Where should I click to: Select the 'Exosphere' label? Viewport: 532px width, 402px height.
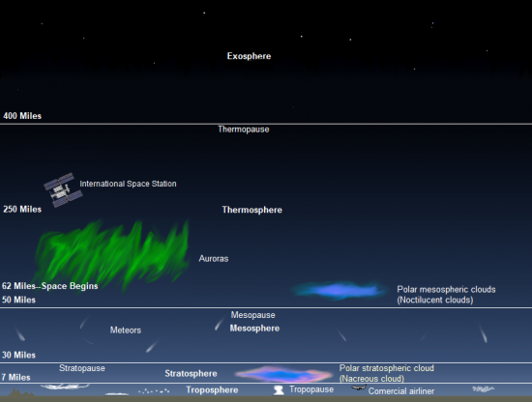pyautogui.click(x=249, y=56)
